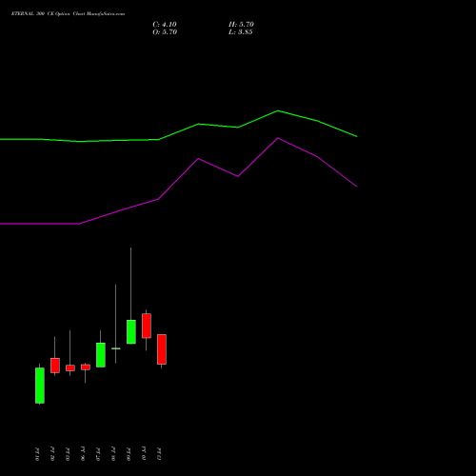Click the '06' date axis label
The height and width of the screenshot is (476, 476).
(83, 454)
